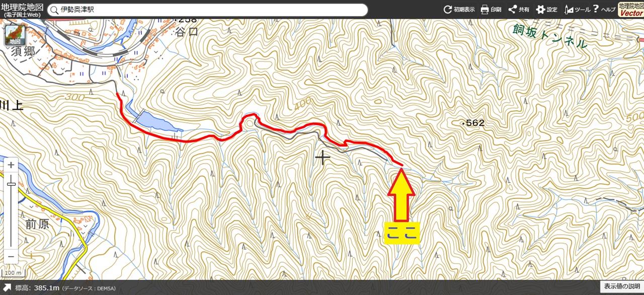
Task: Zoom out with the minus button
Action: [x=12, y=255]
